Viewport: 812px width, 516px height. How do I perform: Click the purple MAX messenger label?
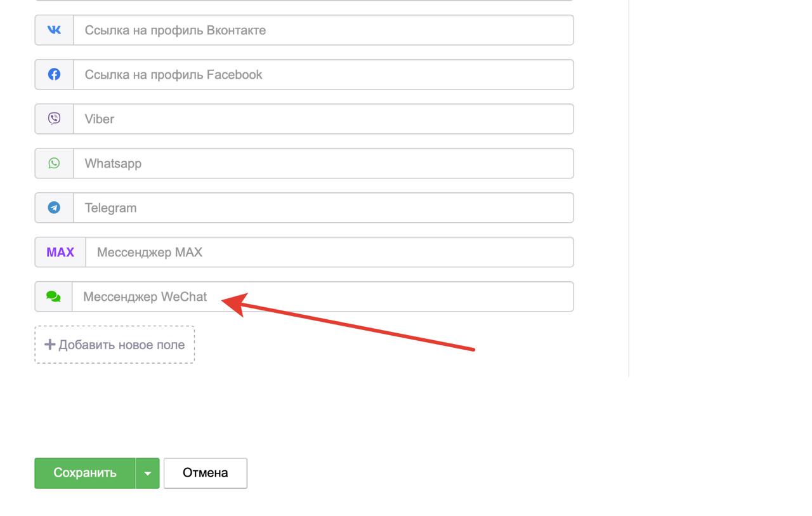pos(60,252)
